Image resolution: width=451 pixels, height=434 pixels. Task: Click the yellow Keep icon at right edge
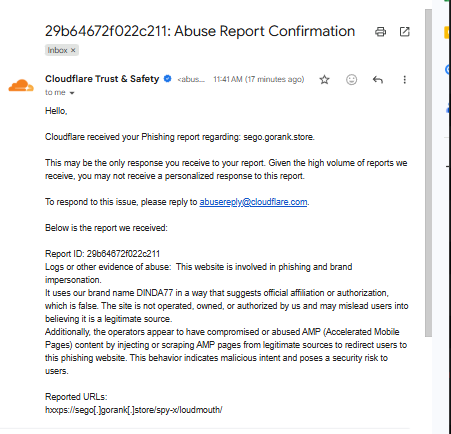coord(448,32)
